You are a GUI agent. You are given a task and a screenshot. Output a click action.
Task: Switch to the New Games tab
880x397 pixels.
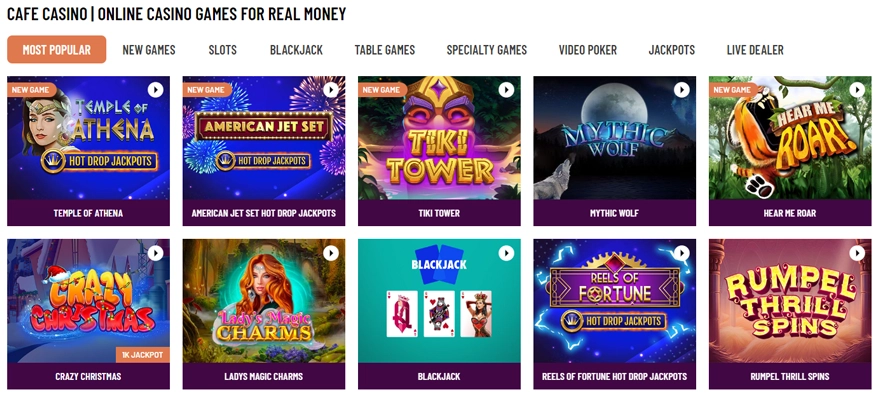coord(149,50)
